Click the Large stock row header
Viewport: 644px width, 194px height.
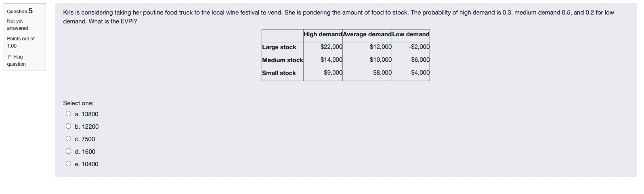point(279,47)
